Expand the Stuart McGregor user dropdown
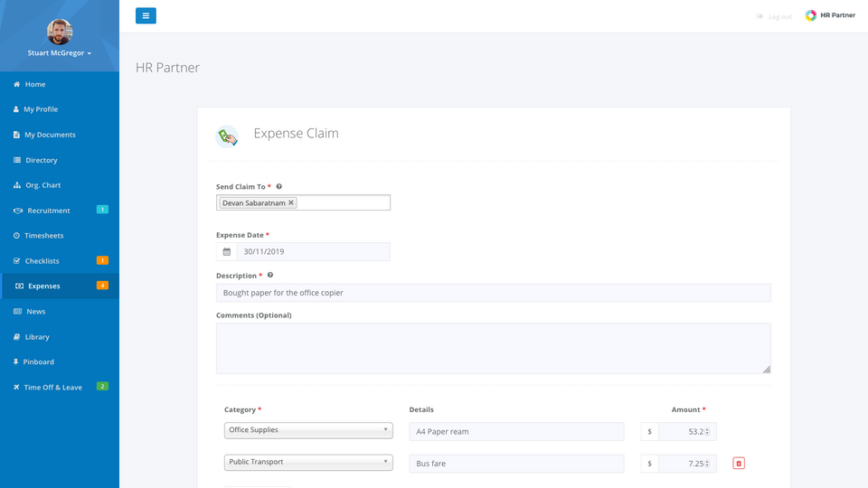This screenshot has width=868, height=488. 60,53
